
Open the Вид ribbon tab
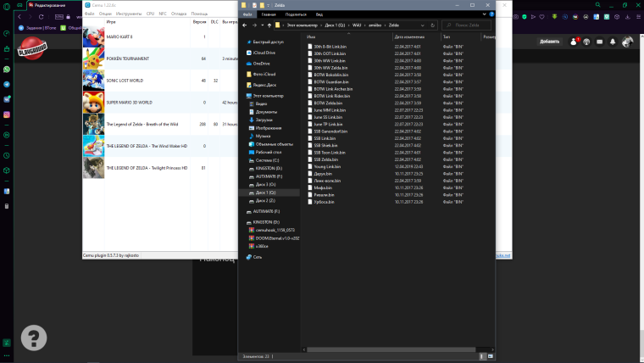(319, 14)
